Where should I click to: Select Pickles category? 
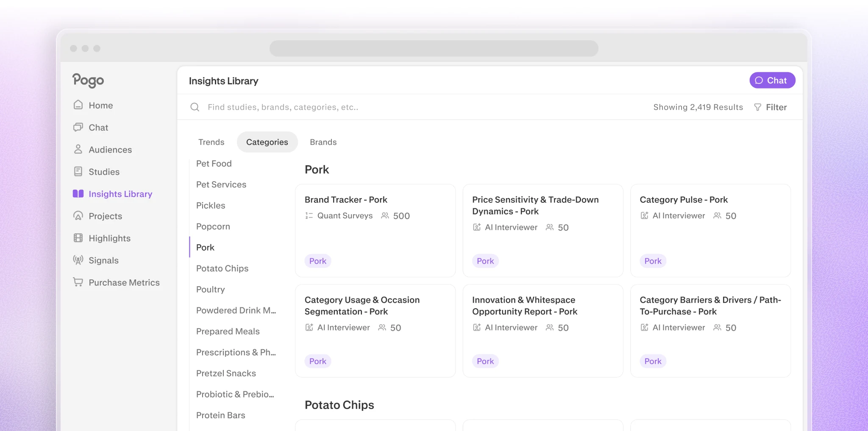(x=211, y=205)
